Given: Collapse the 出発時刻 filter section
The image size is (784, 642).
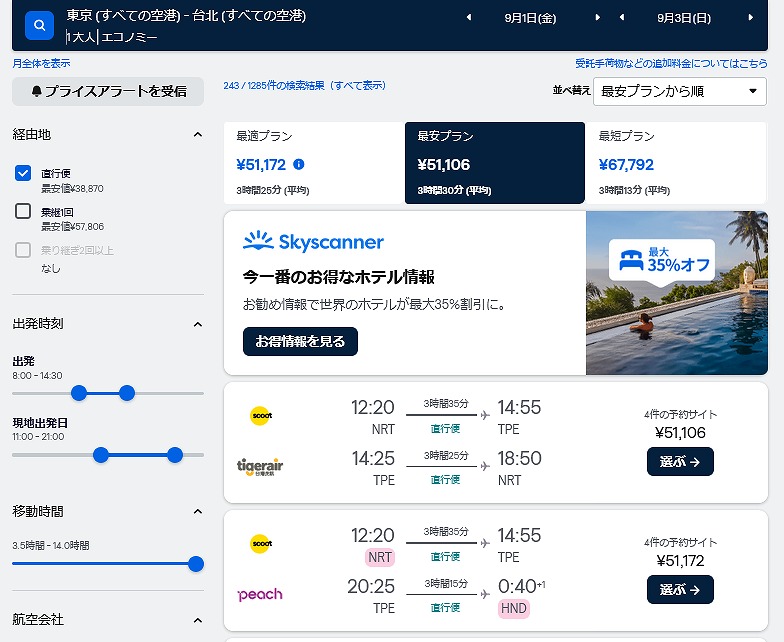Looking at the screenshot, I should coord(198,324).
